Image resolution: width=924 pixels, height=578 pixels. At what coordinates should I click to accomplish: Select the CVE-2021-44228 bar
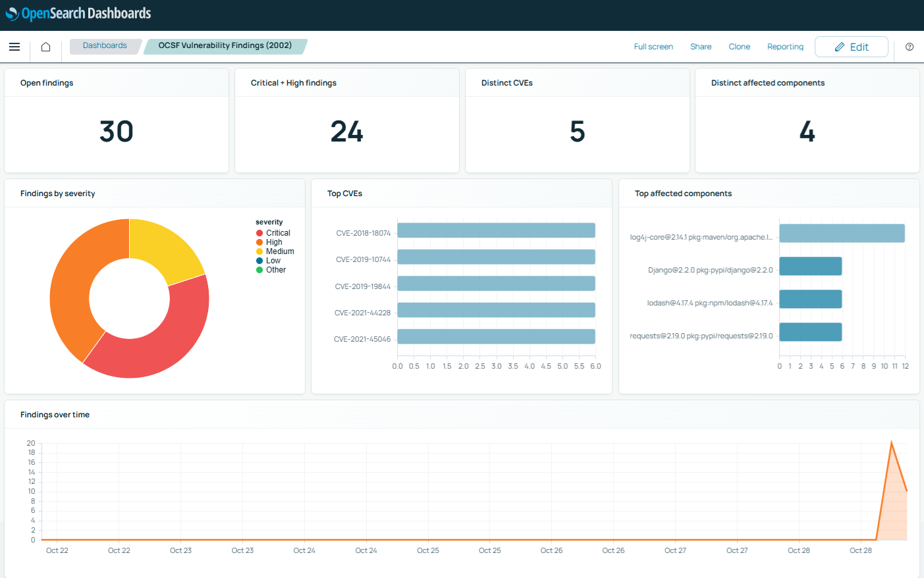(x=496, y=310)
